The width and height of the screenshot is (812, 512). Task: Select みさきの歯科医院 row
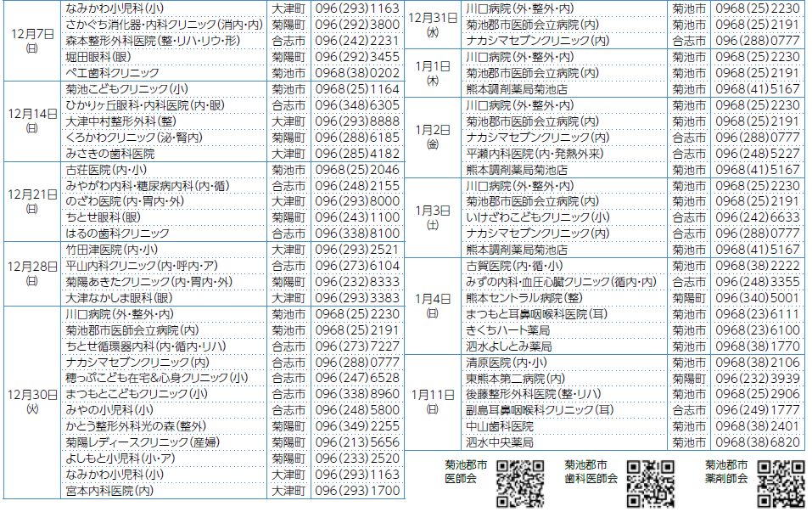pyautogui.click(x=110, y=154)
